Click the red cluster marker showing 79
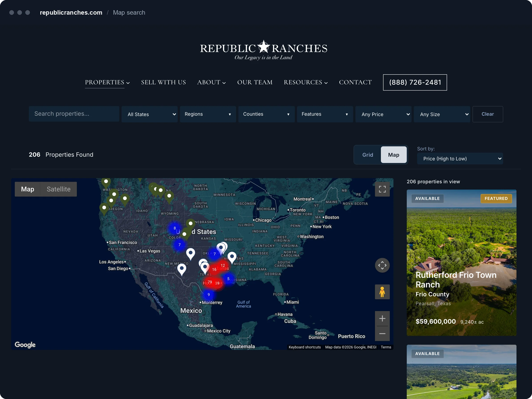The height and width of the screenshot is (399, 532). coord(210,282)
